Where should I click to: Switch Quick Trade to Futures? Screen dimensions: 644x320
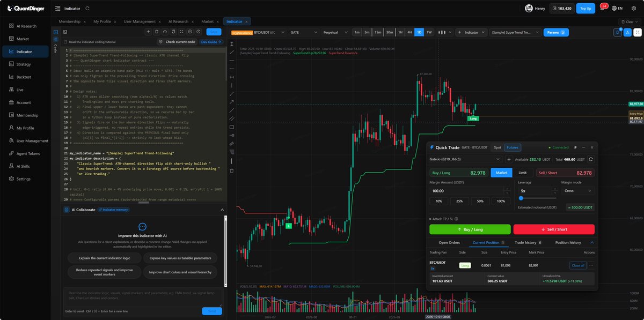[x=513, y=147]
